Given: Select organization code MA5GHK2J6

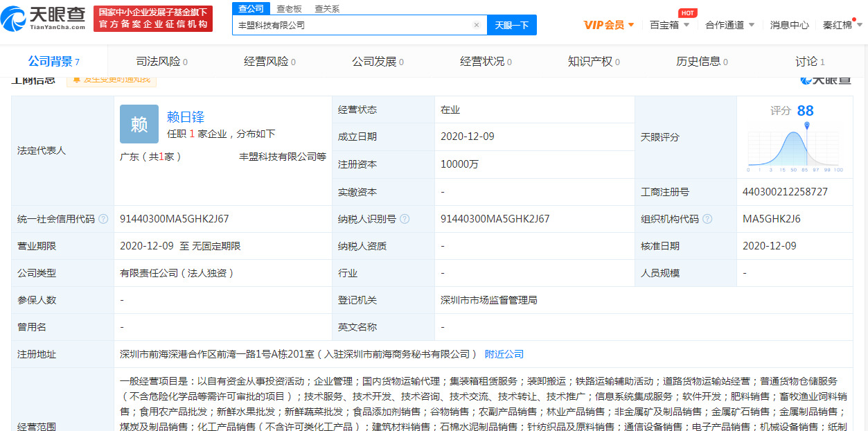Looking at the screenshot, I should [772, 219].
